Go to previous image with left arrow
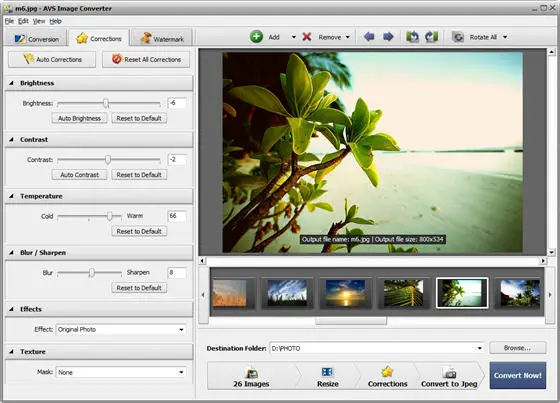 (369, 37)
